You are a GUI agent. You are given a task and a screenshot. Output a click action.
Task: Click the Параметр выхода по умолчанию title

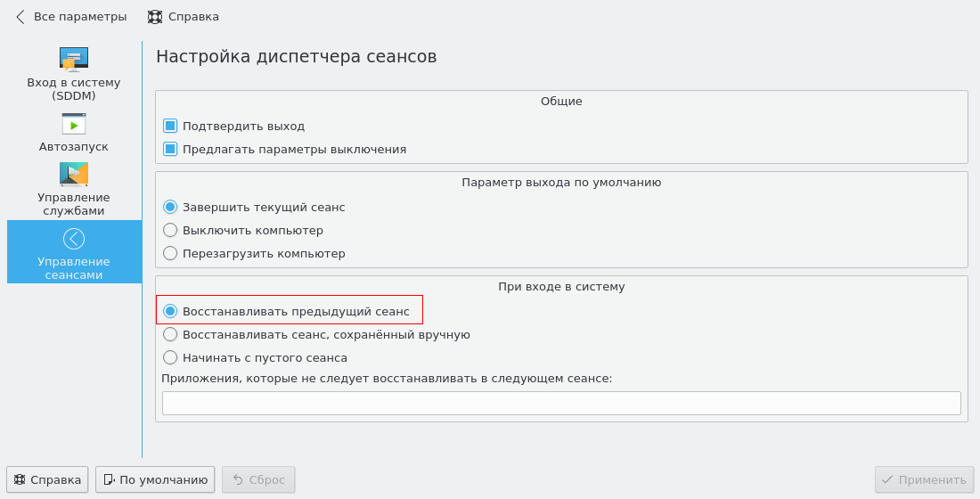pos(561,183)
